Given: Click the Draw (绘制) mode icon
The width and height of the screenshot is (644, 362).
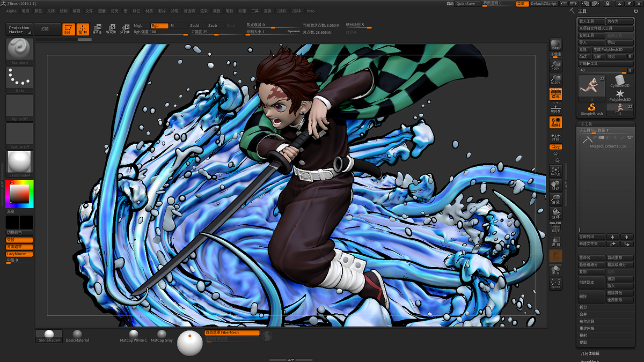Looking at the screenshot, I should pos(83,29).
